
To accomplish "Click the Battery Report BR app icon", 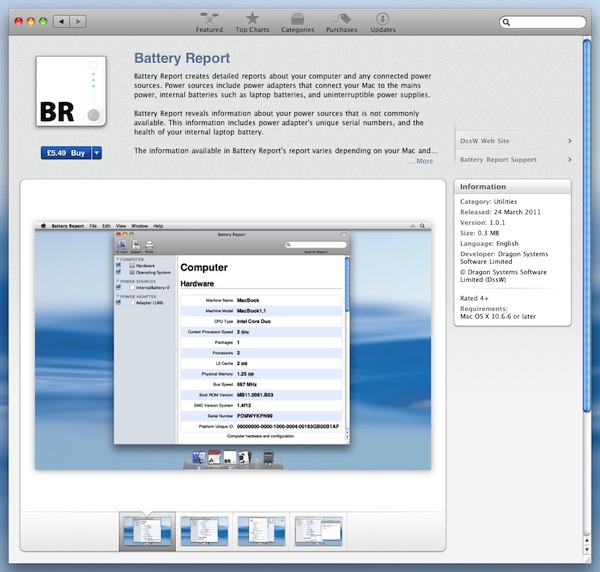I will click(x=71, y=91).
